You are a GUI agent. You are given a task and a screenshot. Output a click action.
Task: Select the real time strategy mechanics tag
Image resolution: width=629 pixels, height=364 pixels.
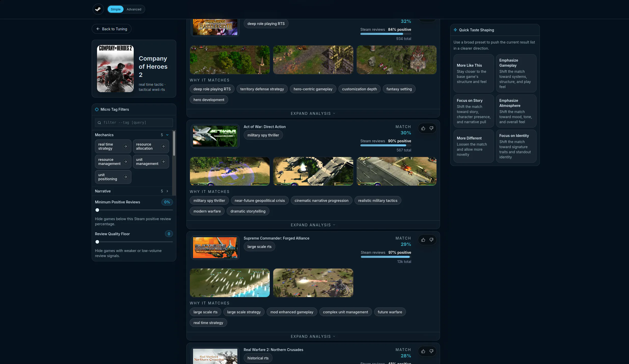[113, 146]
